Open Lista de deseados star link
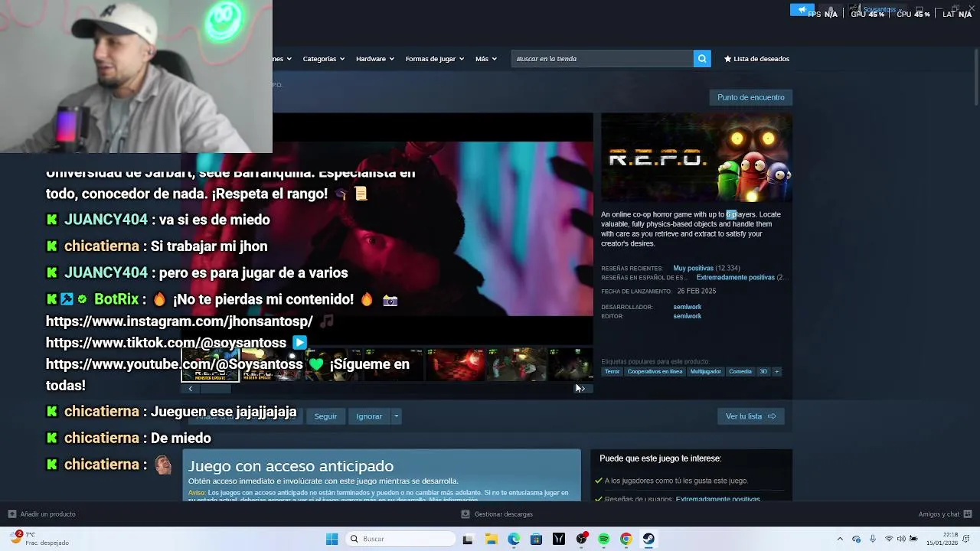 pos(756,59)
